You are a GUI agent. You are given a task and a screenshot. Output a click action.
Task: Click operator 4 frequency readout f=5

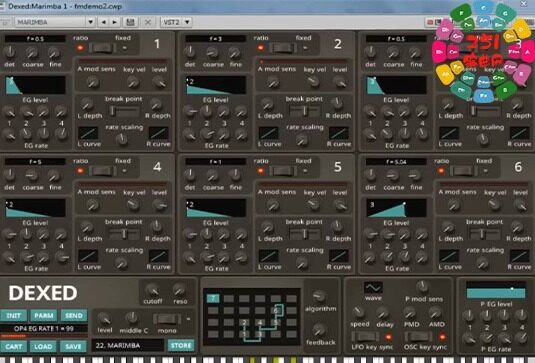click(x=35, y=162)
